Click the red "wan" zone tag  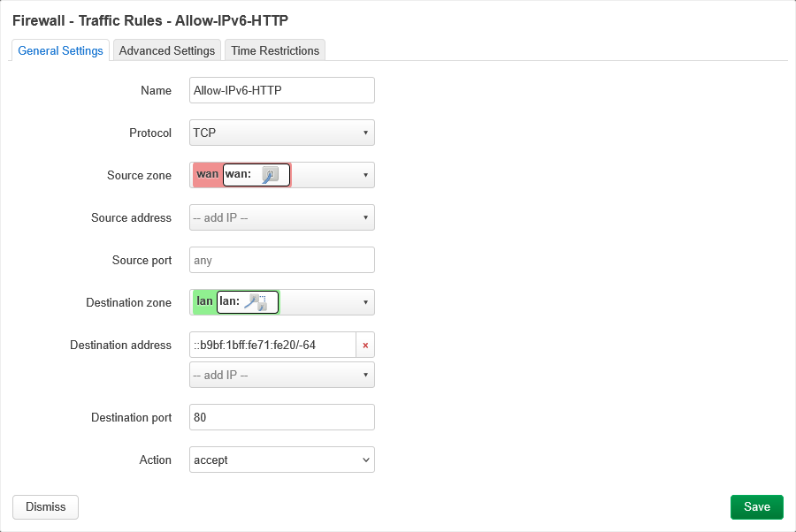pos(207,174)
